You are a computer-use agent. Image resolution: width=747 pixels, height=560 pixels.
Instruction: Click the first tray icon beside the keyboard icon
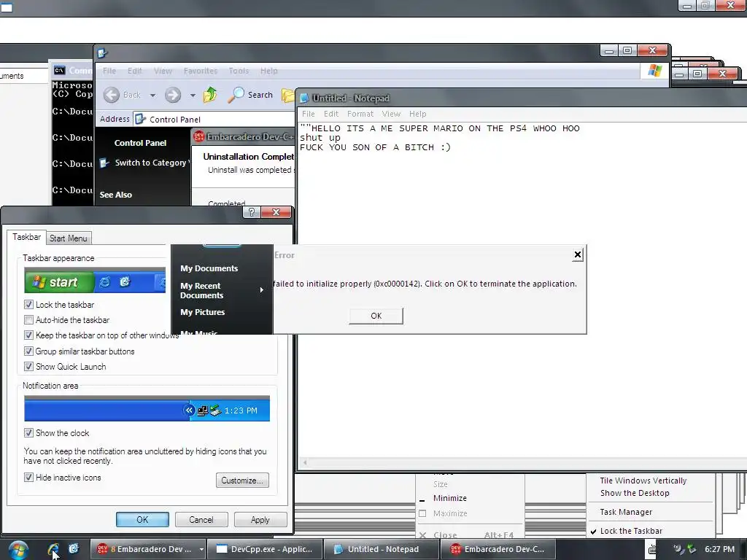click(x=678, y=549)
